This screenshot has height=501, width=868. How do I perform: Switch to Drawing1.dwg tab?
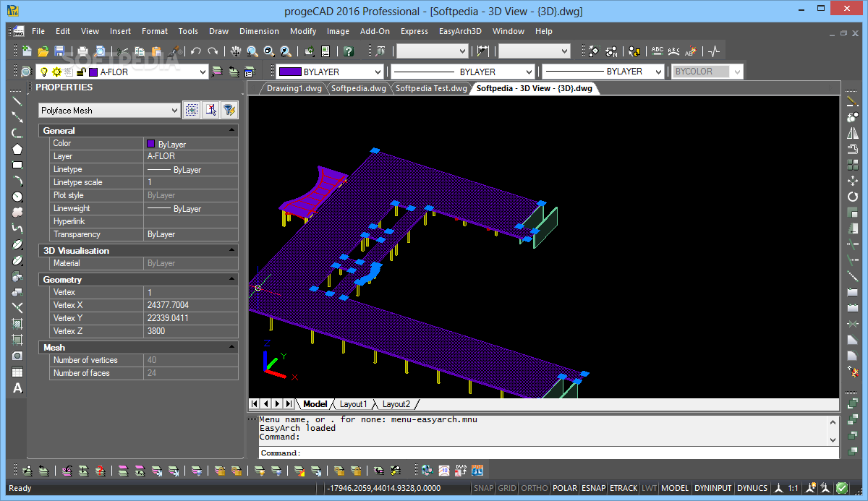click(294, 88)
